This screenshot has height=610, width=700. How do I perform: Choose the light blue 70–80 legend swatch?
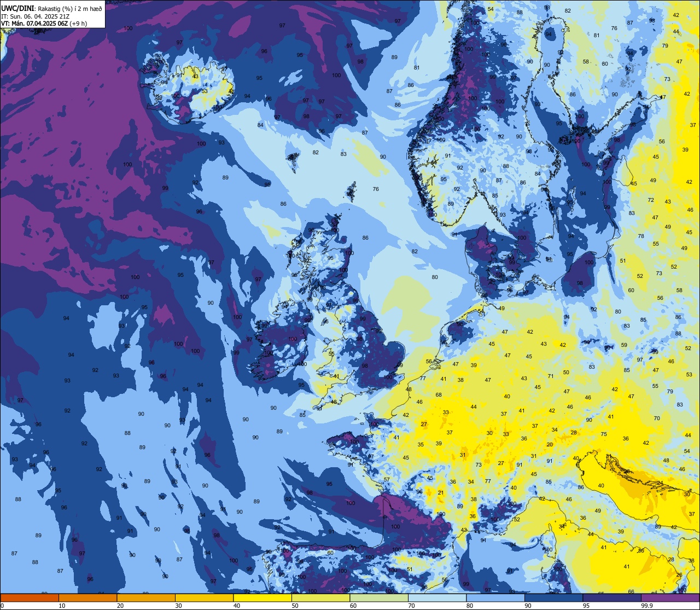[x=437, y=597]
